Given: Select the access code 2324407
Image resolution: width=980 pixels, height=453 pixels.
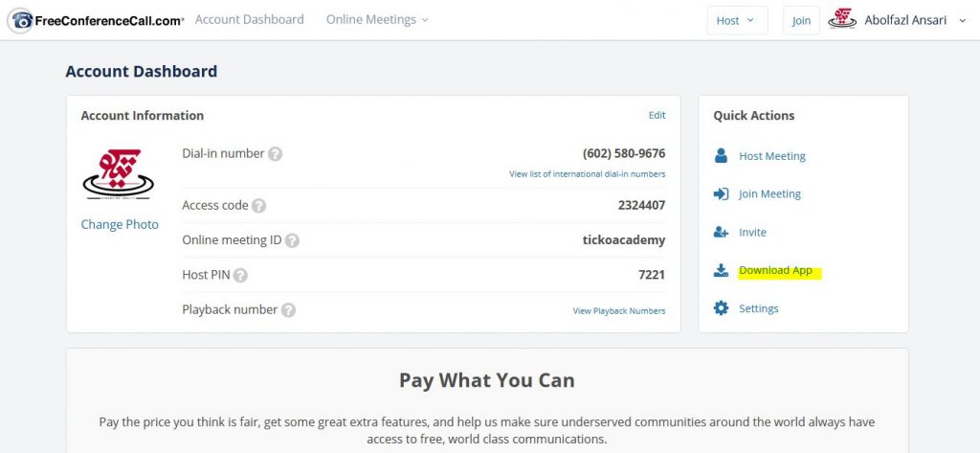Looking at the screenshot, I should tap(641, 205).
